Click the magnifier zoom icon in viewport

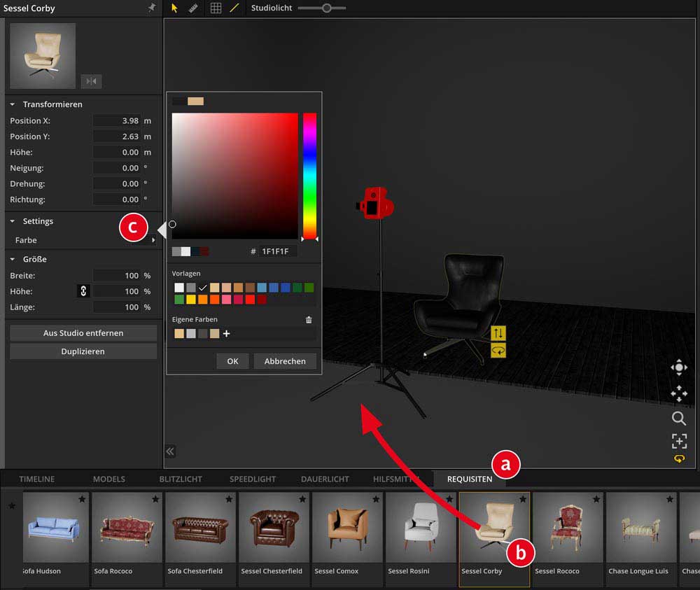pyautogui.click(x=678, y=419)
